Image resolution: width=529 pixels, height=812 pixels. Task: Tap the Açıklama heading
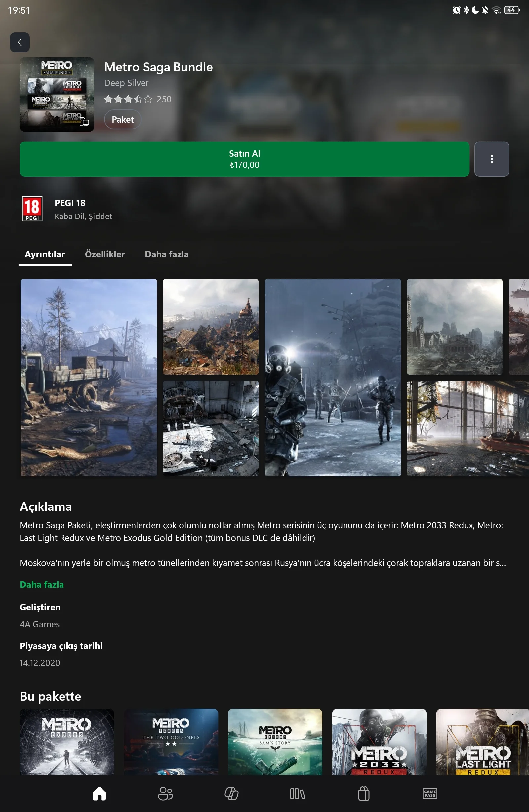[x=46, y=507]
